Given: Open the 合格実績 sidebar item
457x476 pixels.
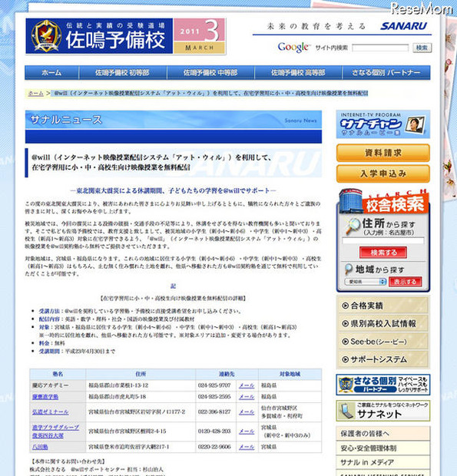Looking at the screenshot, I should tap(383, 306).
